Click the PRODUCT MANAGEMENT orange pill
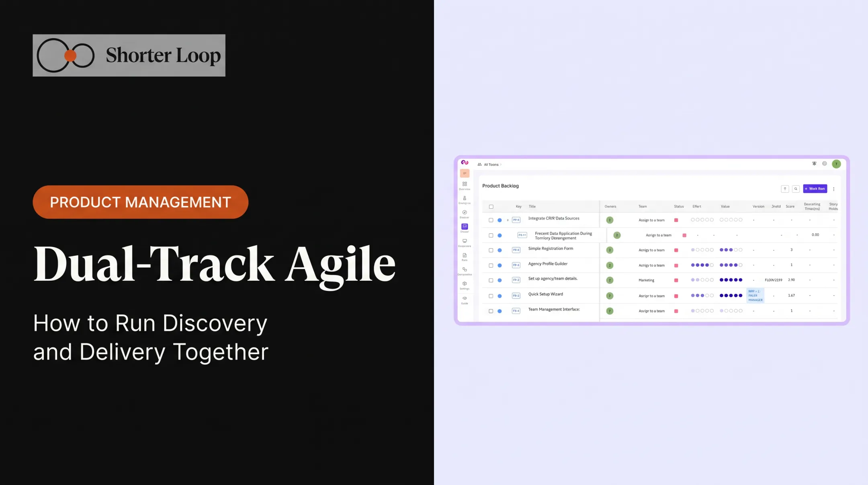Viewport: 868px width, 485px height. tap(140, 202)
